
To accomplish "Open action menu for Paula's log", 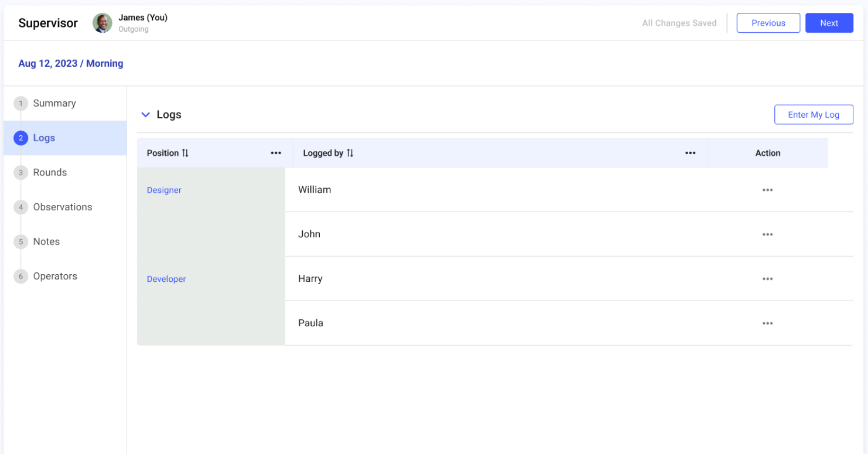I will pyautogui.click(x=767, y=323).
